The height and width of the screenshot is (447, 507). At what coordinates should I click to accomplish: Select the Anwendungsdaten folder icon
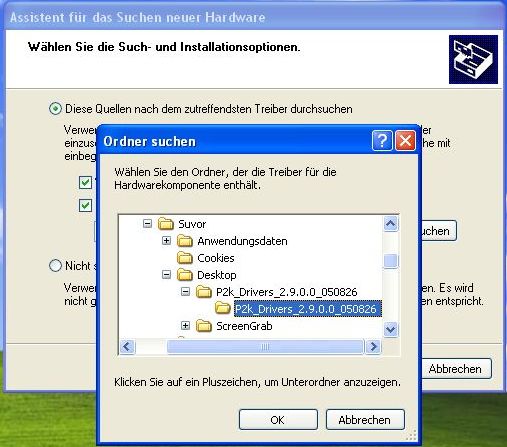pyautogui.click(x=185, y=241)
